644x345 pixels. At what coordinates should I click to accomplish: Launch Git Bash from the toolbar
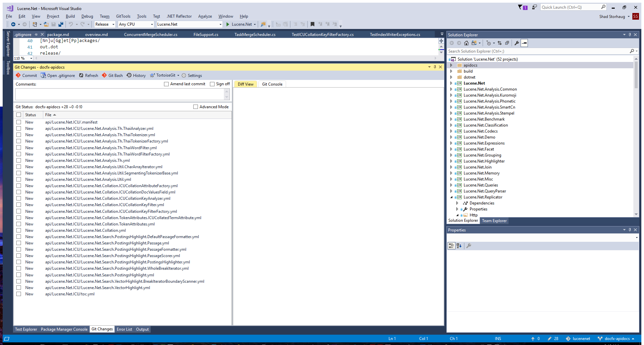point(112,76)
